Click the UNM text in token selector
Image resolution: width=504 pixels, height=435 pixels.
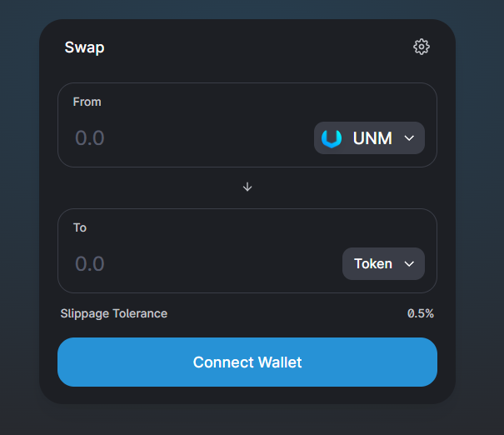coord(372,138)
